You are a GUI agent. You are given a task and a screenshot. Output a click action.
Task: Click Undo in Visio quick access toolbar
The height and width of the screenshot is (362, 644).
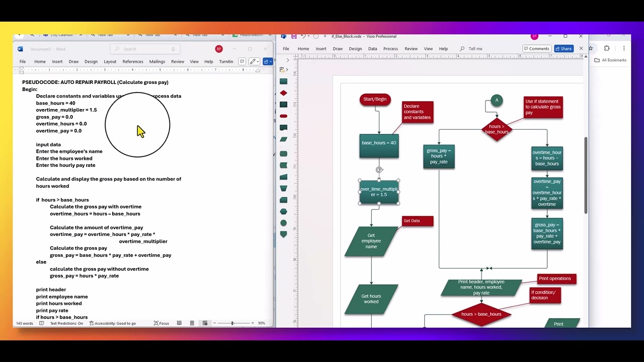coord(302,36)
